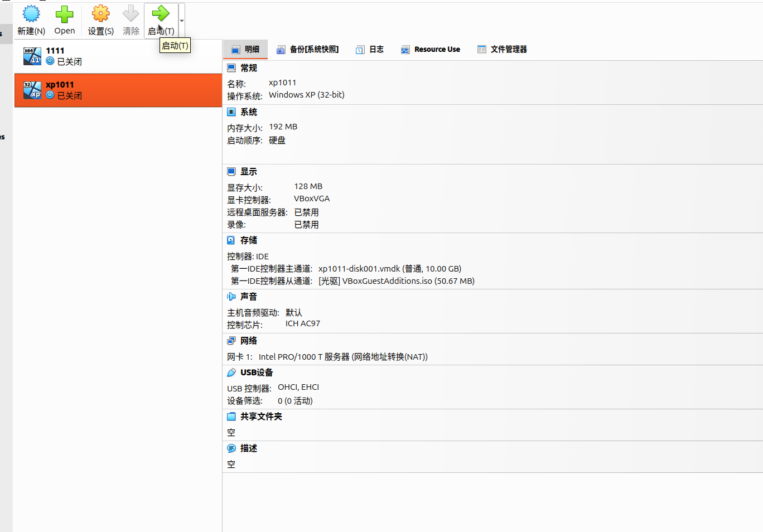Click the New (新建) VM toolbar icon
763x532 pixels.
coord(31,13)
